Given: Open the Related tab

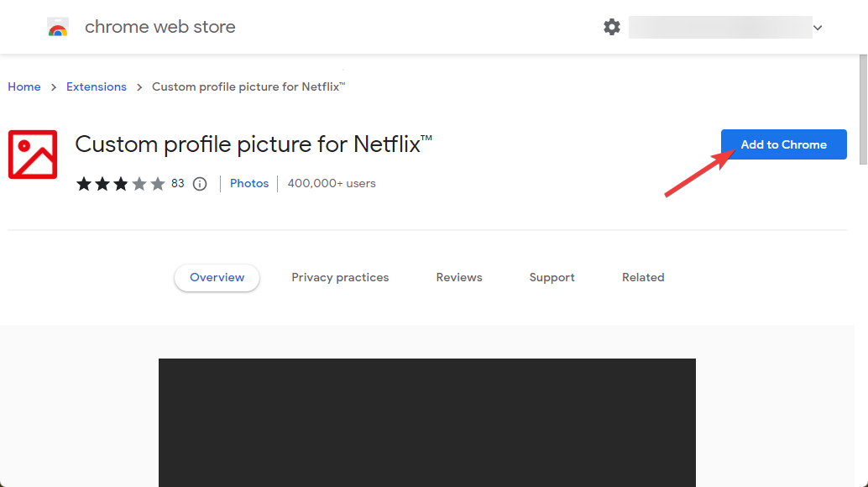Looking at the screenshot, I should [643, 278].
